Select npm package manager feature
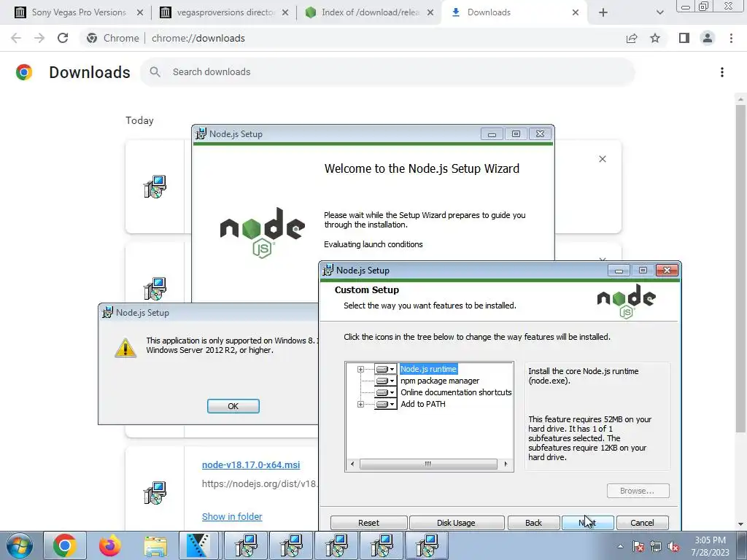 [x=440, y=381]
